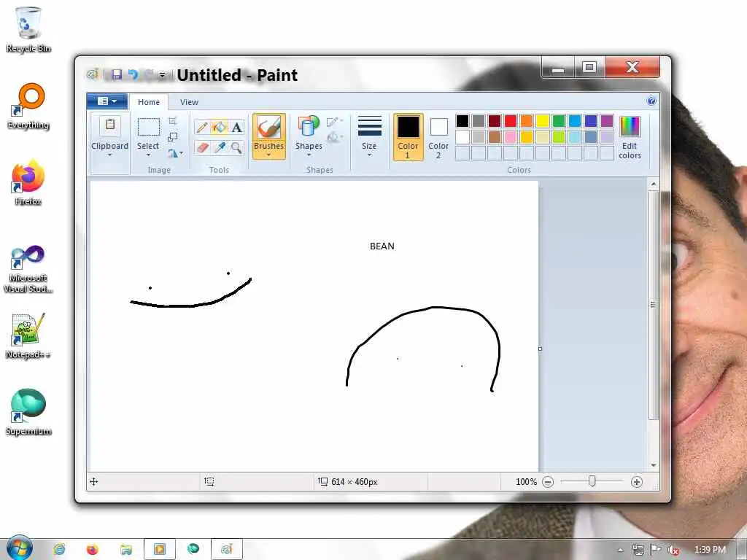
Task: Switch to the View ribbon tab
Action: [x=189, y=102]
